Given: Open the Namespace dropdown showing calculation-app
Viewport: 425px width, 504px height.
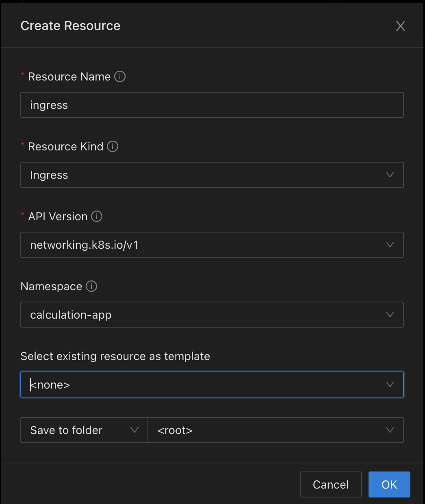Looking at the screenshot, I should point(212,315).
